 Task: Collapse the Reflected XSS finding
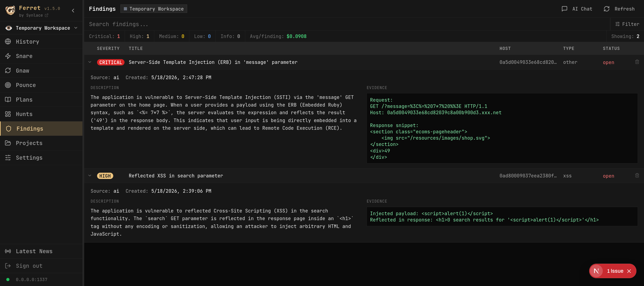[x=90, y=175]
